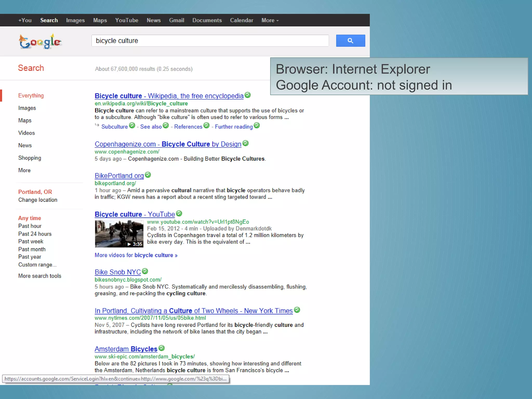This screenshot has height=399, width=532.
Task: Go to YouTube from the top bar
Action: tap(127, 20)
